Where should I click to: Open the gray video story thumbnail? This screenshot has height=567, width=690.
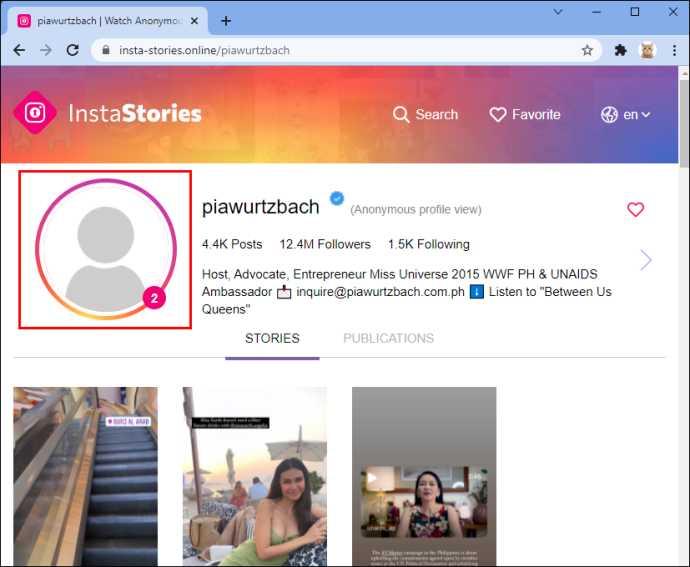(x=424, y=476)
